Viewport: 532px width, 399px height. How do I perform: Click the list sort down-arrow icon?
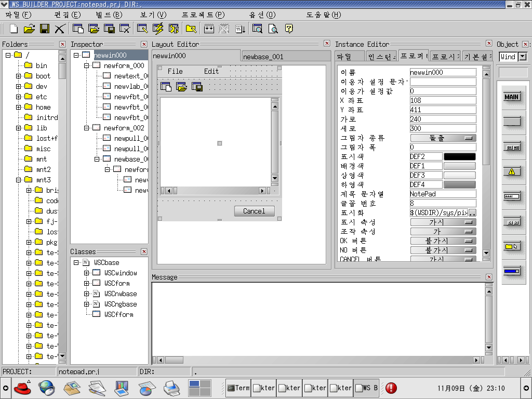[240, 29]
